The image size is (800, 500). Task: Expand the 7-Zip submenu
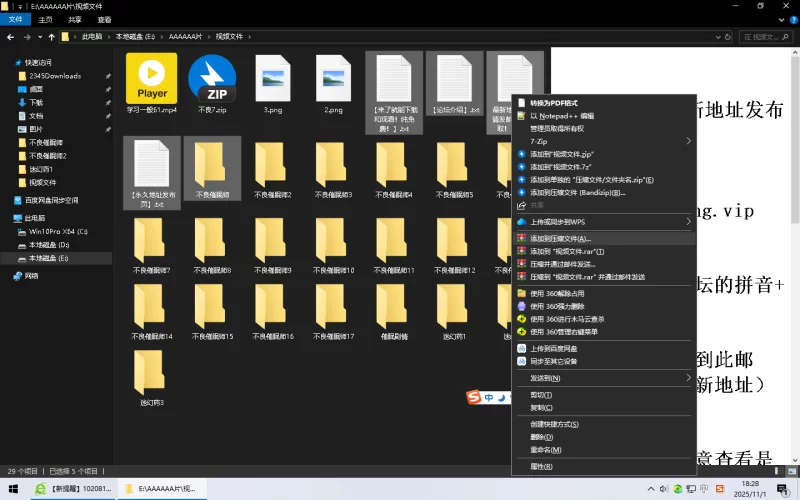(x=545, y=141)
